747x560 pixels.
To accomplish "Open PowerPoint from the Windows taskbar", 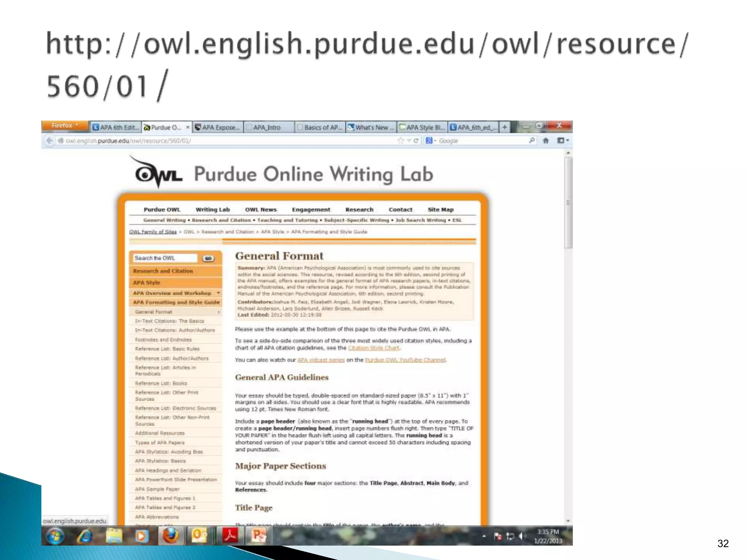I will (259, 536).
